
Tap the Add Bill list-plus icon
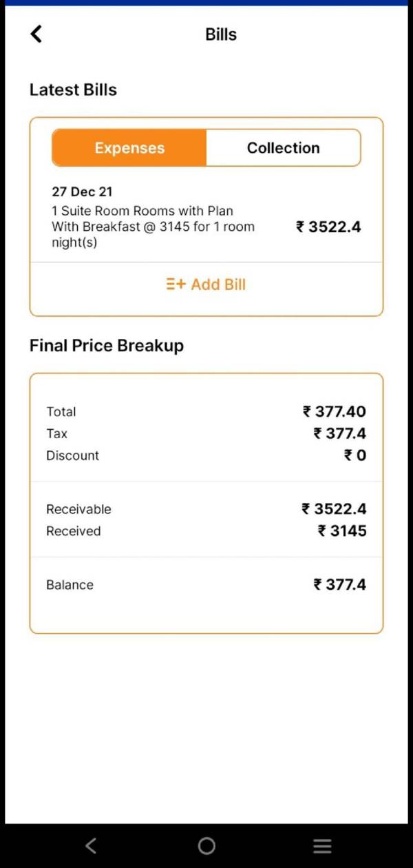pyautogui.click(x=176, y=285)
